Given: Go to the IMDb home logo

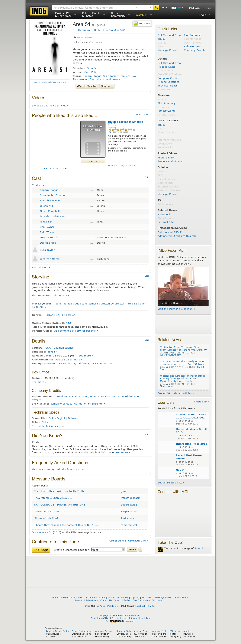Looking at the screenshot, I should [x=39, y=11].
